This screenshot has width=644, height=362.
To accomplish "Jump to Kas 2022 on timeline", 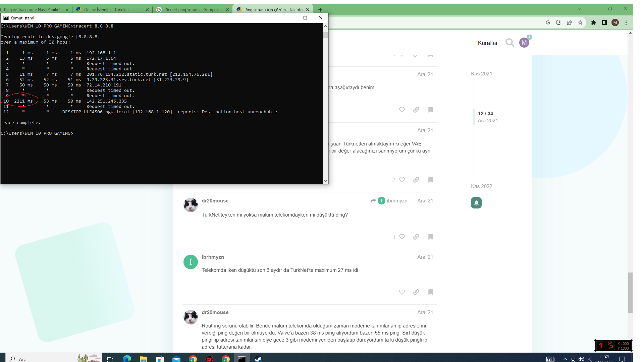I will (x=481, y=186).
